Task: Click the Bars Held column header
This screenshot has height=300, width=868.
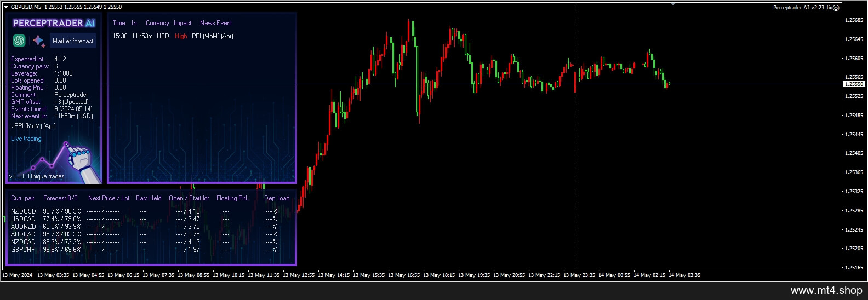Action: (149, 198)
